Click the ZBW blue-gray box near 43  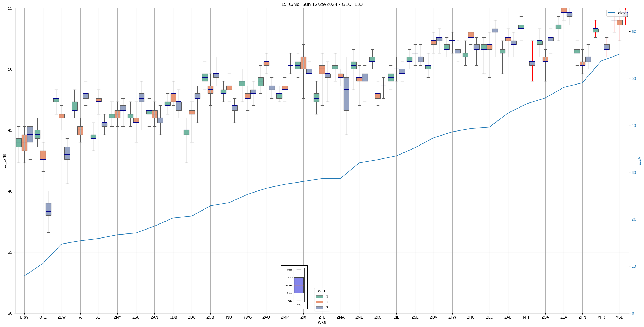click(67, 153)
